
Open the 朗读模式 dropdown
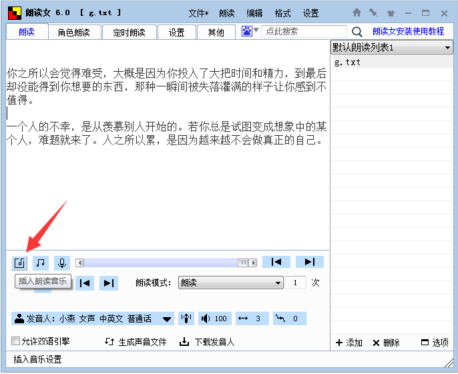[x=231, y=283]
